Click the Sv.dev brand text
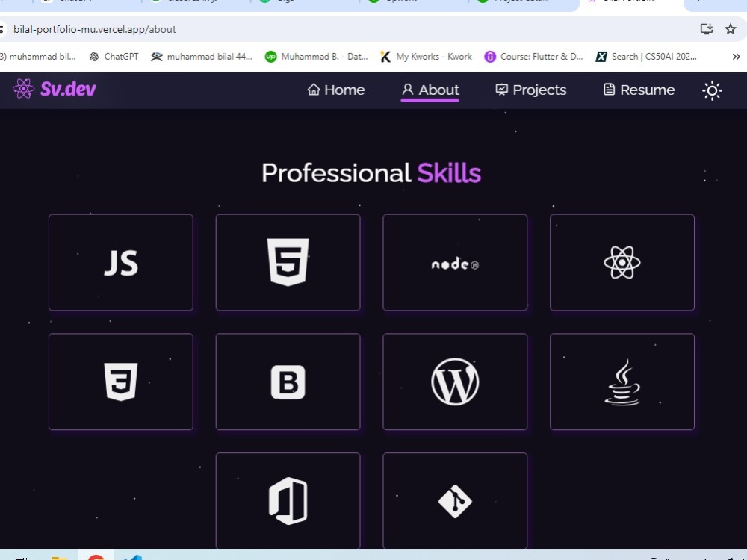This screenshot has height=560, width=747. point(68,89)
